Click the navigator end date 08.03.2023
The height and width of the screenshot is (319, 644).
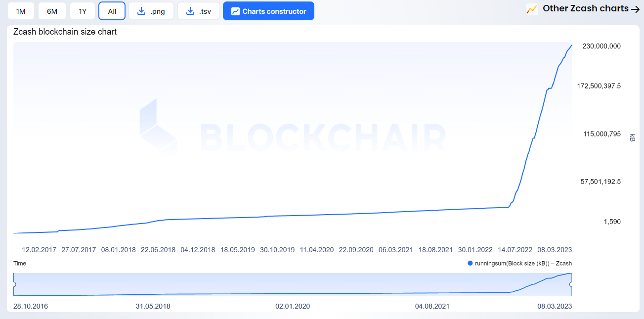(555, 306)
